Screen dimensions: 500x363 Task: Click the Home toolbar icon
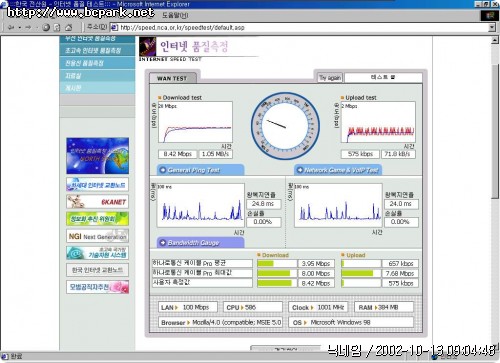click(x=69, y=27)
